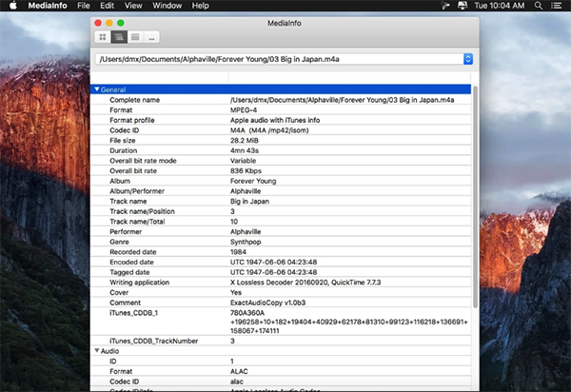This screenshot has height=392, width=571.
Task: Select the Overall bit rate mode row
Action: pos(281,161)
